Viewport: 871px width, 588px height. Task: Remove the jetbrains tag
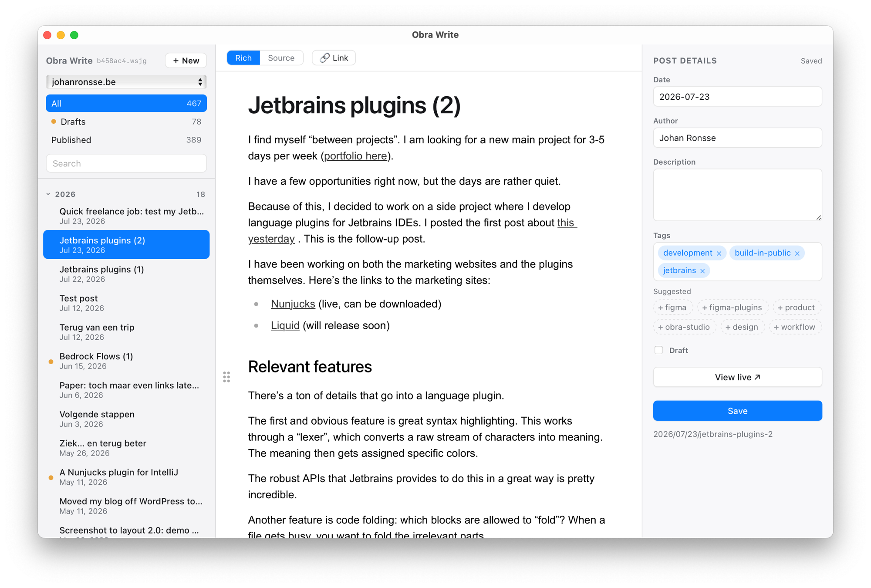(x=702, y=271)
